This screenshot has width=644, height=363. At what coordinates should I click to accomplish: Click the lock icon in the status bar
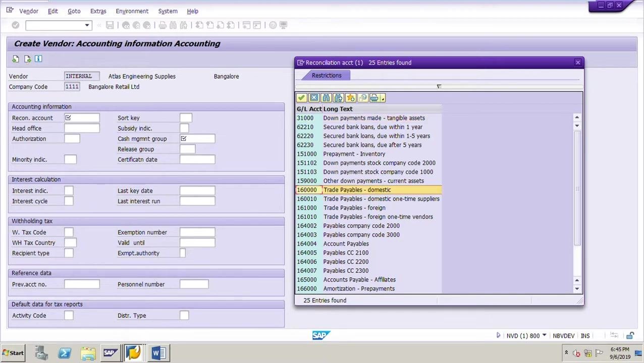click(630, 336)
